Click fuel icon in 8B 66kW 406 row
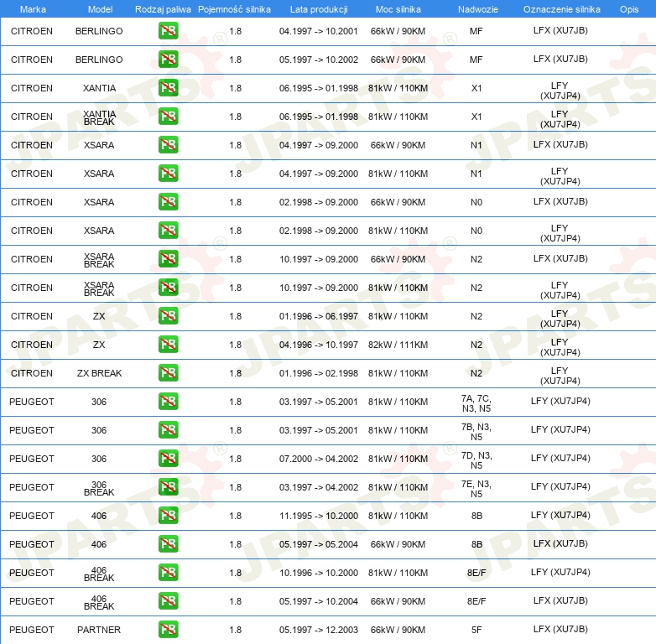Viewport: 656px width, 644px height. tap(168, 543)
